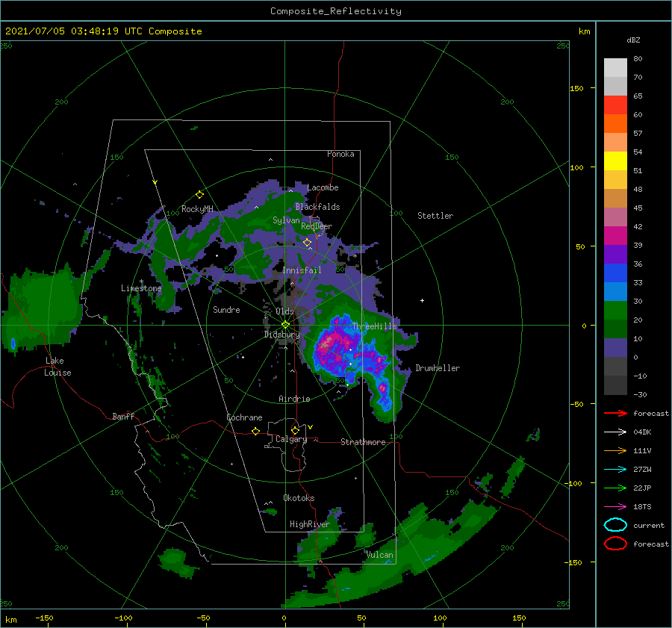
Task: Select the red forecast ellipse symbol
Action: [x=615, y=544]
